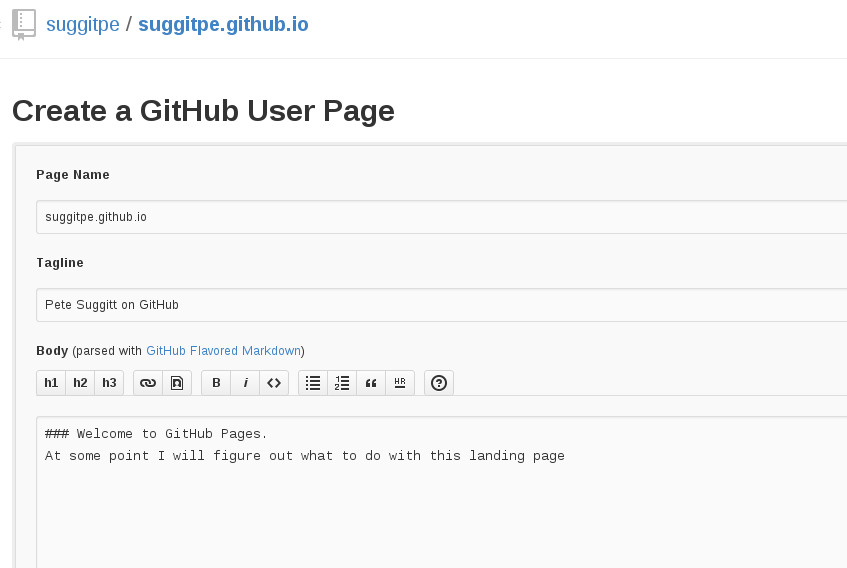Toggle italic formatting

245,383
